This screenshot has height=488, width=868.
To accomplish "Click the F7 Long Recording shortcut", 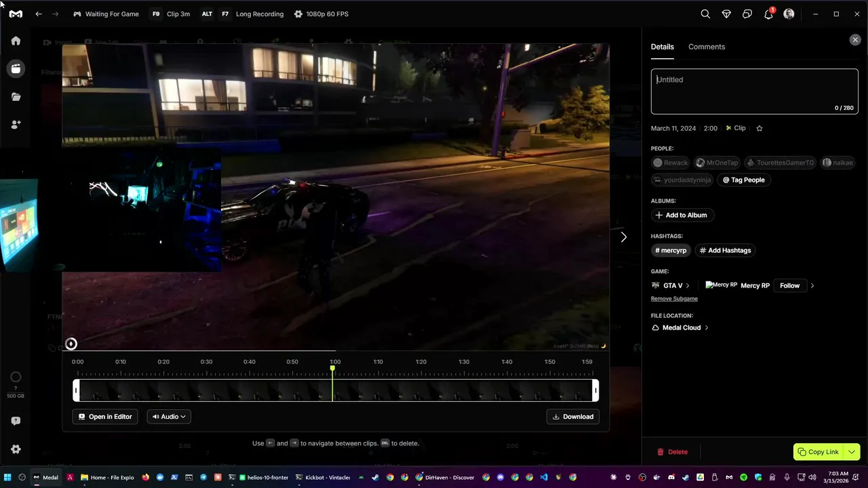I will coord(252,14).
